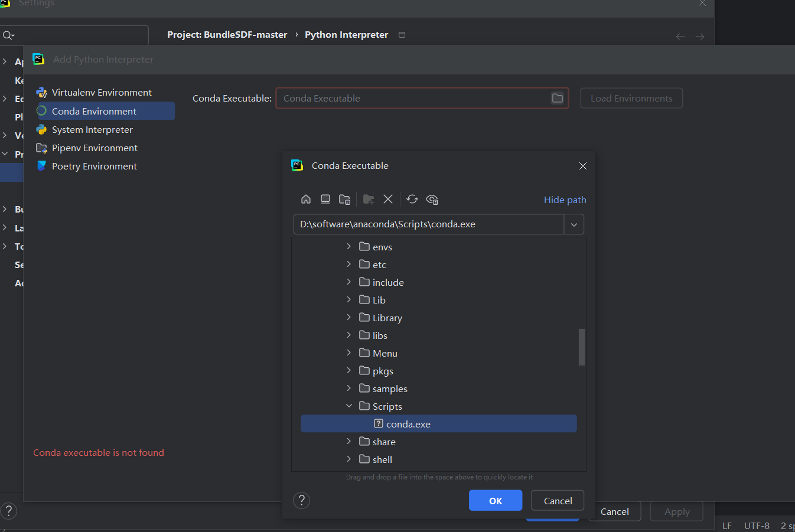Cancel the Conda Executable dialog
Viewport: 795px width, 532px height.
[x=558, y=501]
